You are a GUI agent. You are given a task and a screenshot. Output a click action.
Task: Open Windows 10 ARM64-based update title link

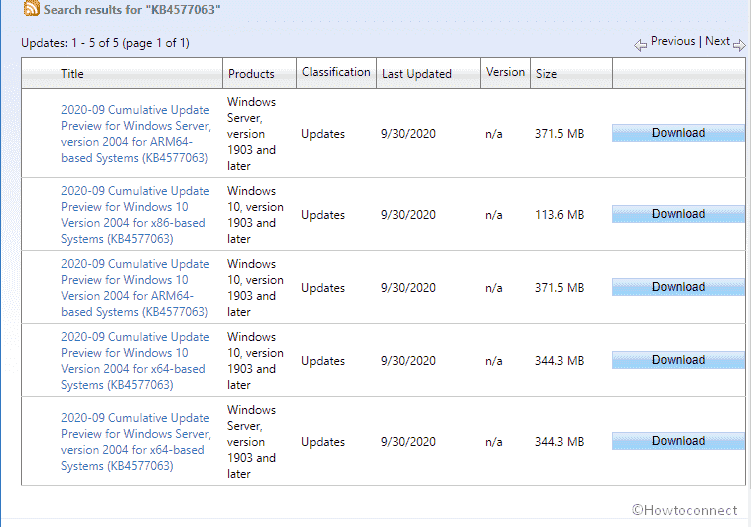[135, 288]
